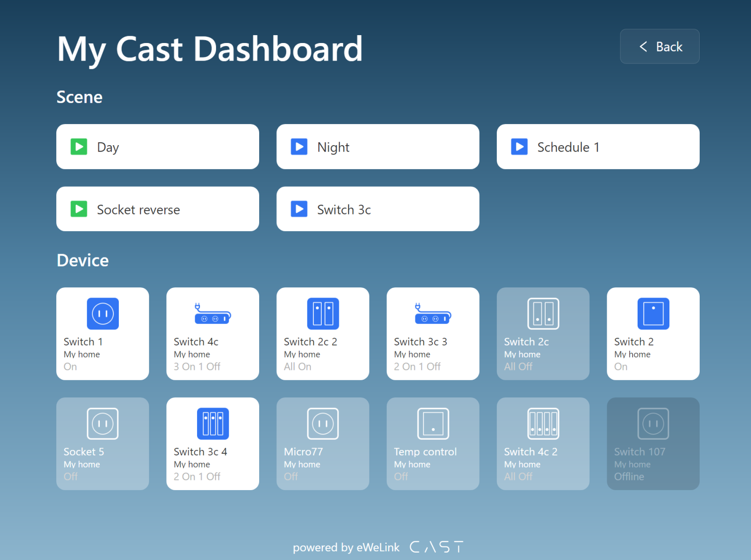Play the Night scene

click(x=377, y=147)
